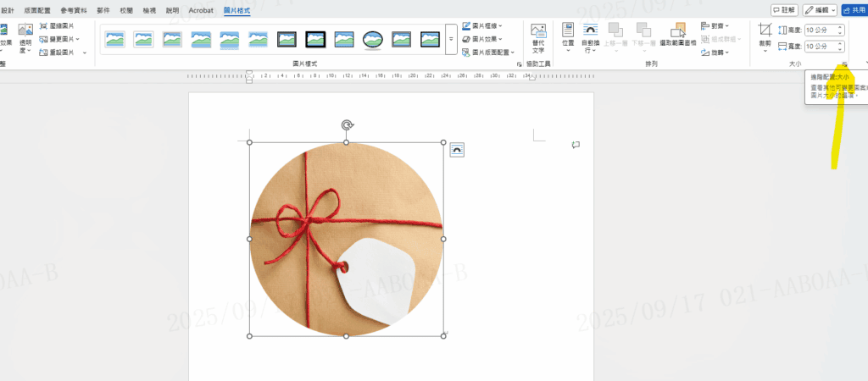Open the View (檢視) tab

coord(149,10)
